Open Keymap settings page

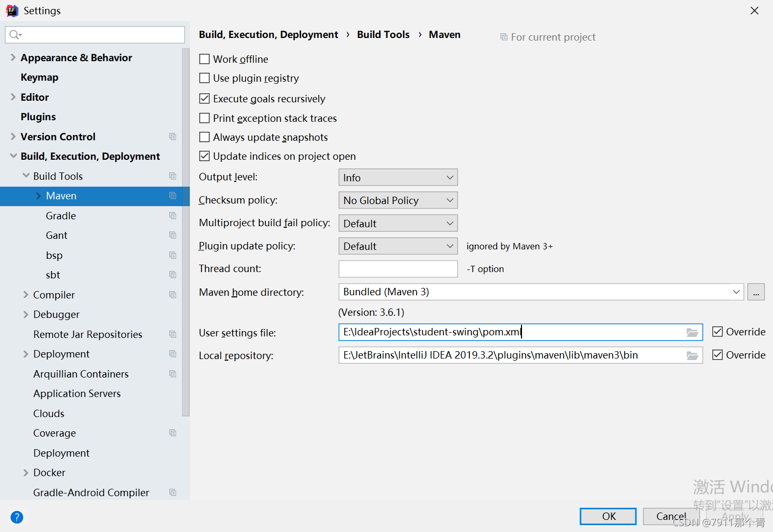point(40,78)
